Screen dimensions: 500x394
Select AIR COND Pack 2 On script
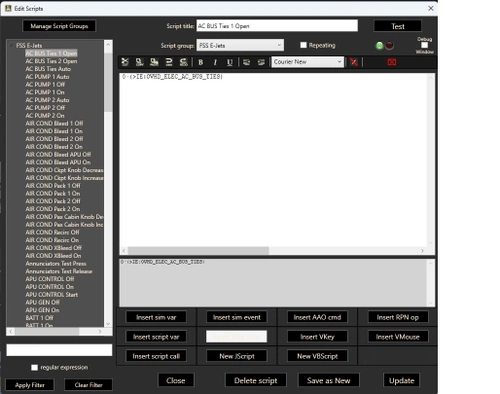[x=53, y=209]
